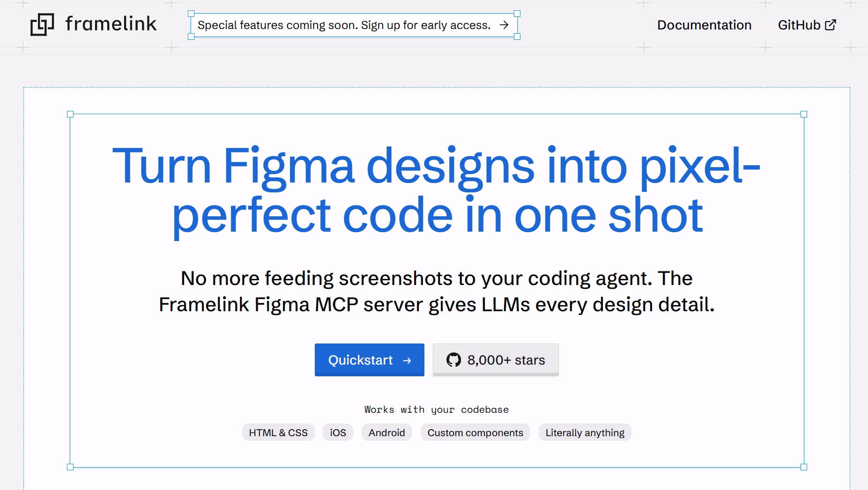Open the 8,000+ stars button
This screenshot has width=868, height=490.
coord(496,360)
